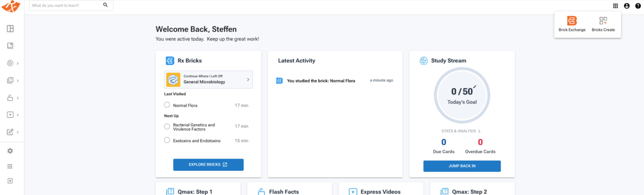Viewport: 644px width, 195px height.
Task: Check the Exotoxins and Endotoxins circle
Action: pos(167,140)
